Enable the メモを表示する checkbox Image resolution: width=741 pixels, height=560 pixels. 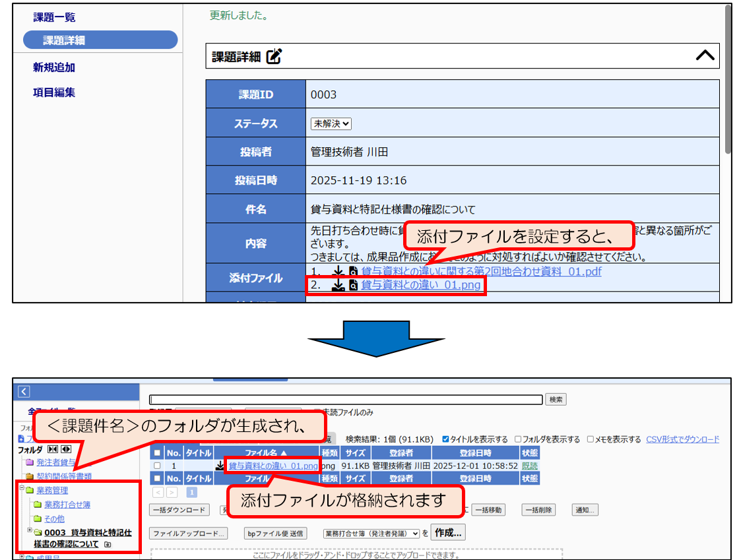point(591,439)
